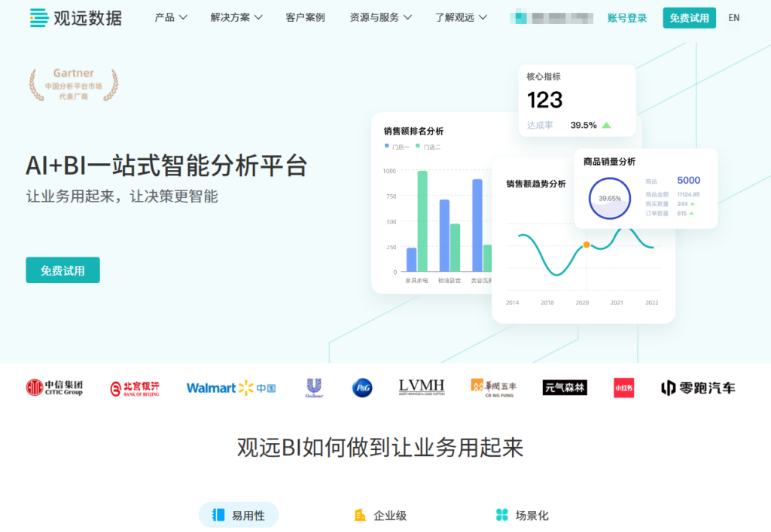Click the 账号登录 link
Screen dimensions: 771x532
(626, 17)
